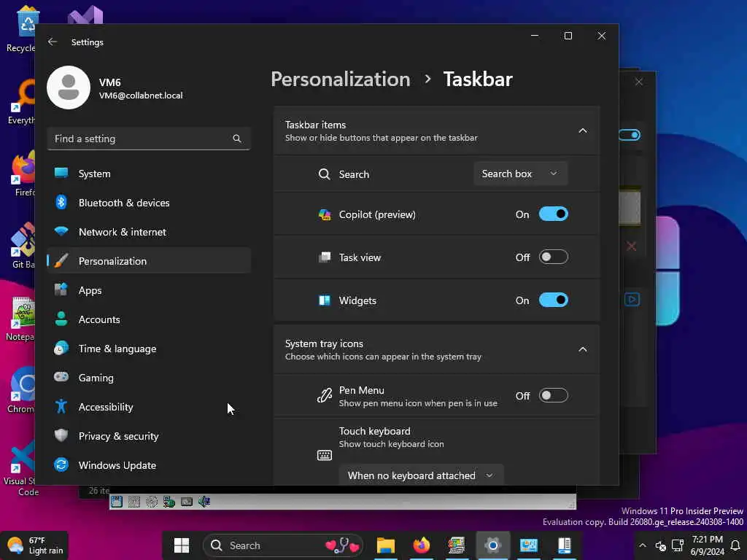Click the floppy disk icon in bottom toolbar
Viewport: 747px width, 560px height.
[x=117, y=502]
